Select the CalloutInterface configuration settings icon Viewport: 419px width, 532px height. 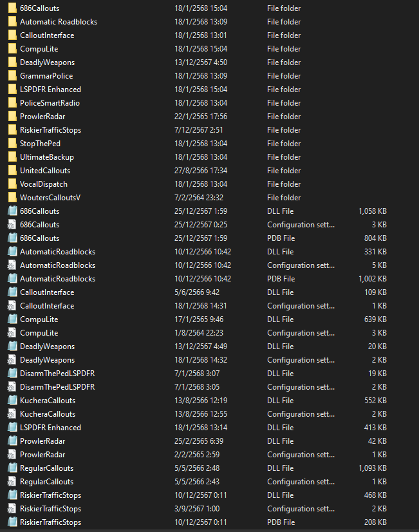pyautogui.click(x=12, y=306)
